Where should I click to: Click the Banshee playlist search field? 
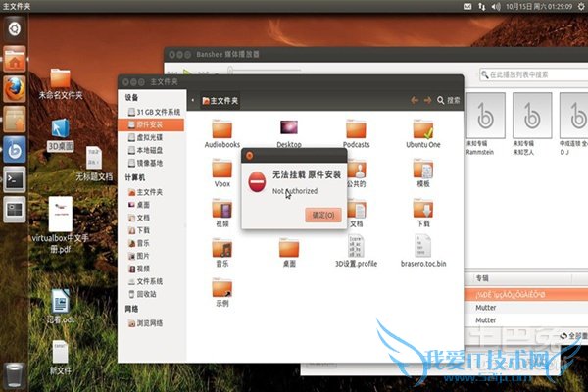pyautogui.click(x=529, y=73)
